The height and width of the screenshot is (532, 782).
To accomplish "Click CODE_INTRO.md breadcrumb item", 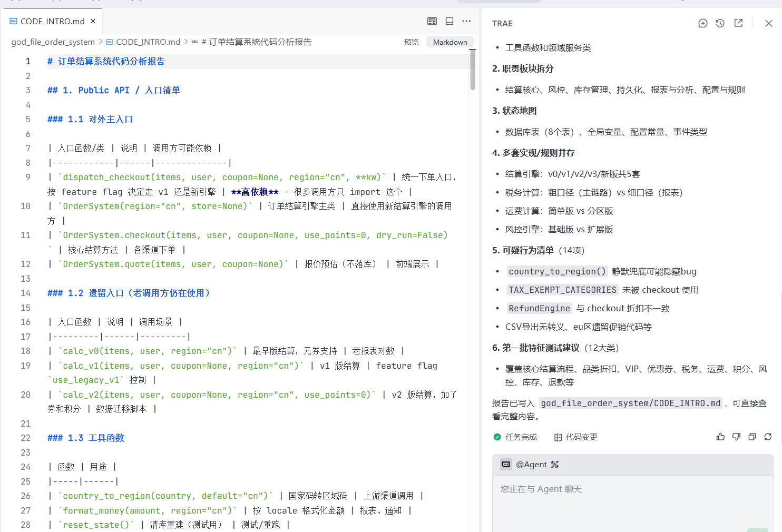I will tap(148, 42).
